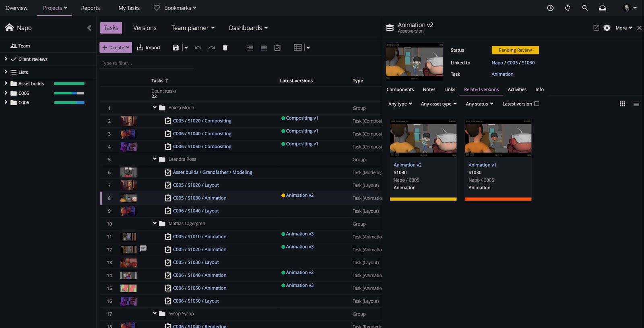Switch related versions to grid view
This screenshot has width=644, height=328.
click(622, 104)
